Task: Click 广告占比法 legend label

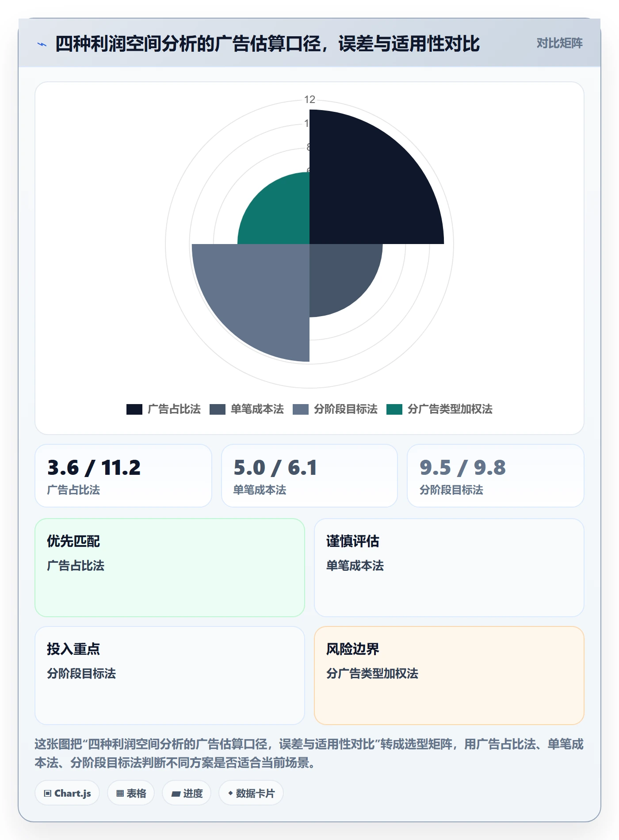Action: tap(174, 409)
